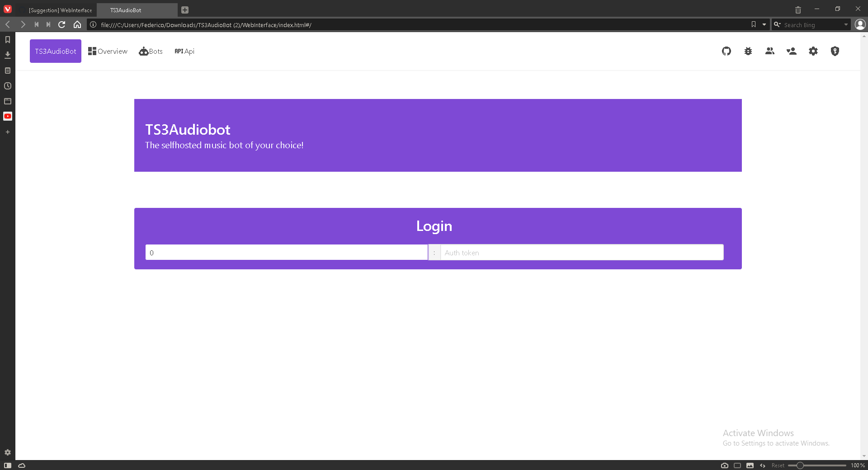Toggle image loading in the status bar
This screenshot has width=868, height=470.
(x=750, y=465)
